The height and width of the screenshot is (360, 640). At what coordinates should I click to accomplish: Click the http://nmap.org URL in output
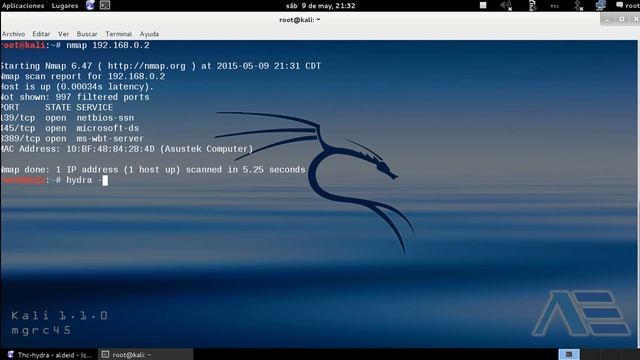coord(147,66)
